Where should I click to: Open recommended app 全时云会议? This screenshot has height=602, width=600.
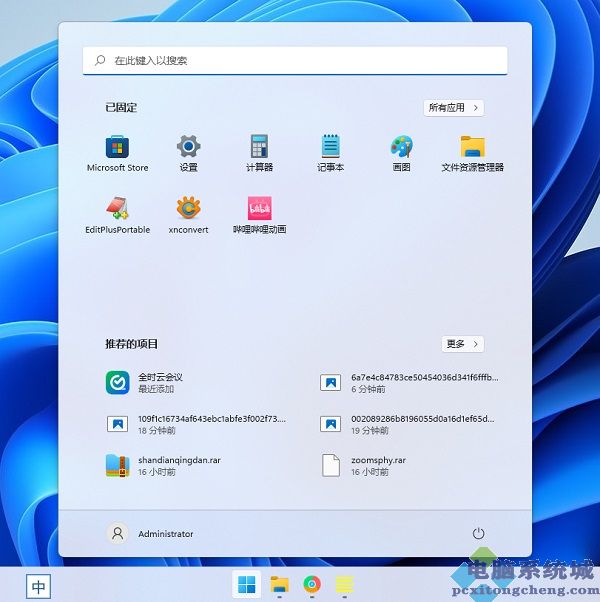click(144, 382)
